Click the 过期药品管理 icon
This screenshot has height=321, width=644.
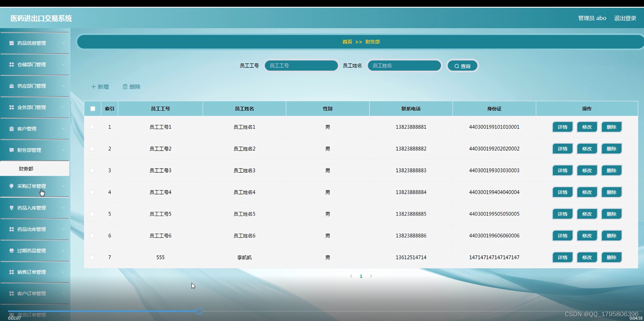click(12, 251)
